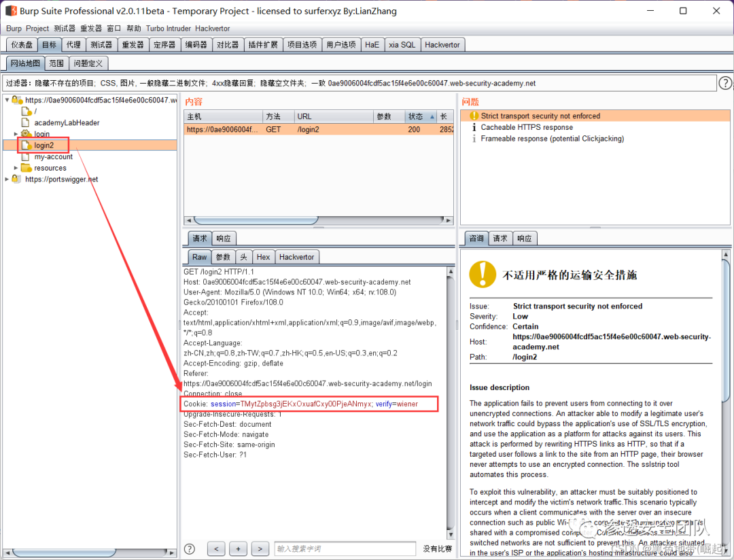Viewport: 734px width, 560px height.
Task: Click the filter bar text to edit filters
Action: (x=360, y=84)
